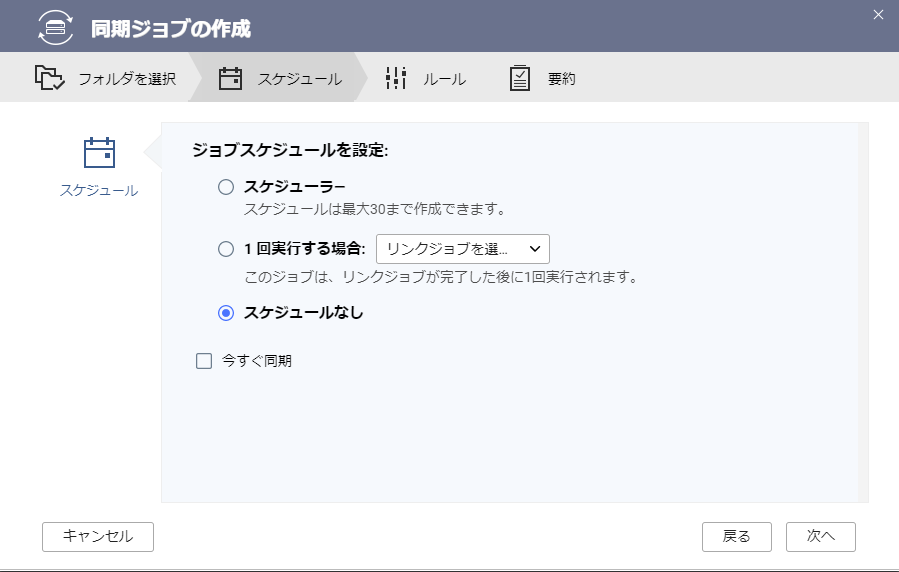This screenshot has height=572, width=899.
Task: Click the summary clipboard icon
Action: pyautogui.click(x=519, y=78)
